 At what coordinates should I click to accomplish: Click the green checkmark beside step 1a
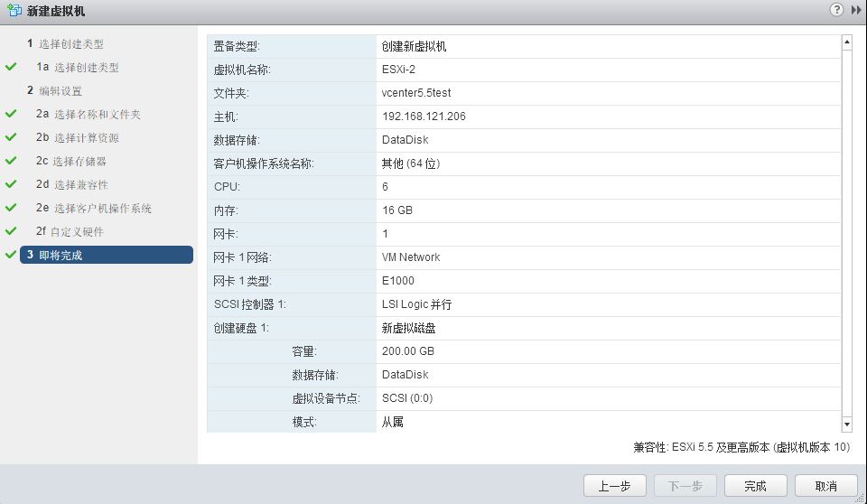(x=11, y=67)
